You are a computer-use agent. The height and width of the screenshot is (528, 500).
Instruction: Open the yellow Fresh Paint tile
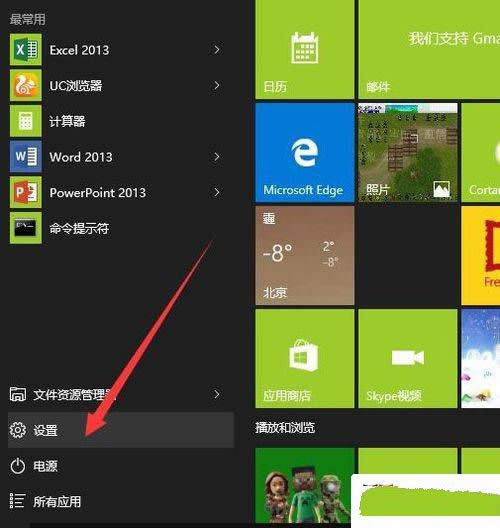click(x=481, y=256)
